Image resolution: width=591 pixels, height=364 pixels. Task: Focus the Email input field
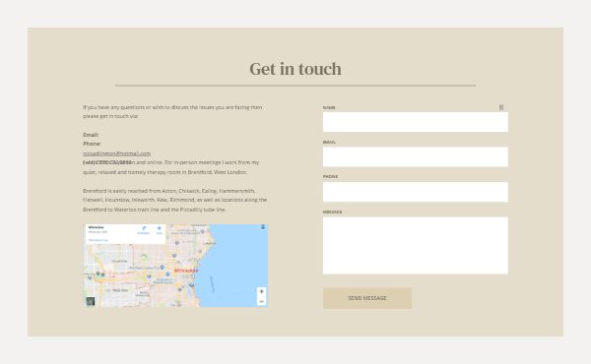[x=416, y=156]
